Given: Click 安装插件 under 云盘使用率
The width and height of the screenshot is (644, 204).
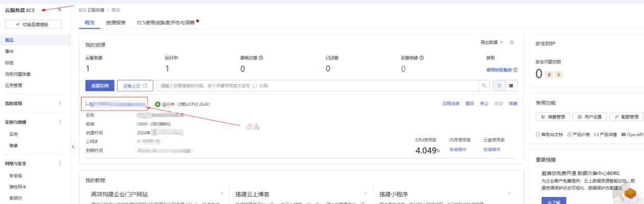Looking at the screenshot, I should click(x=492, y=149).
